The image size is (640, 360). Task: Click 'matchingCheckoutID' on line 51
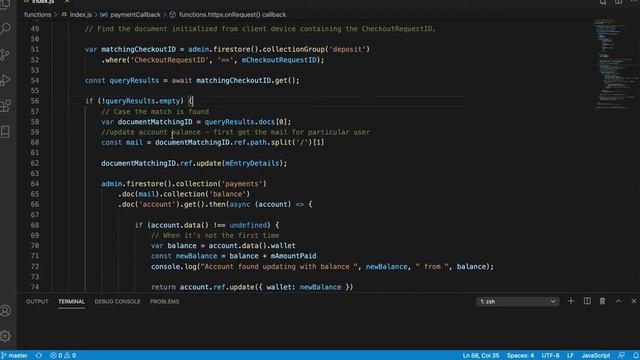tap(138, 49)
